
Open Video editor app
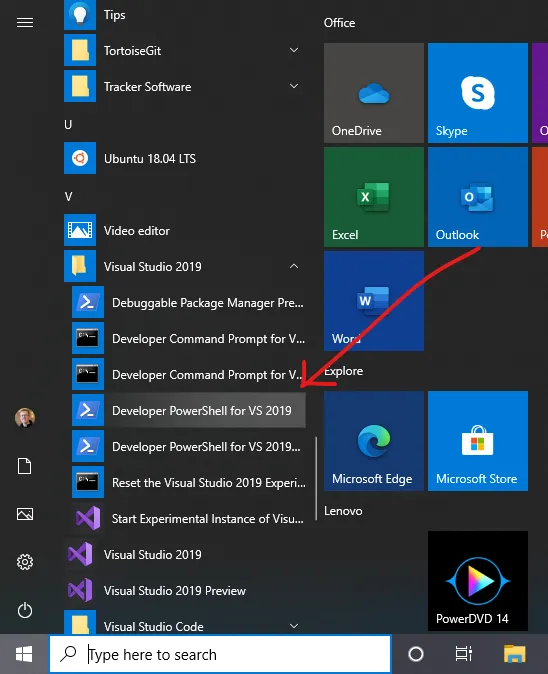pyautogui.click(x=185, y=231)
